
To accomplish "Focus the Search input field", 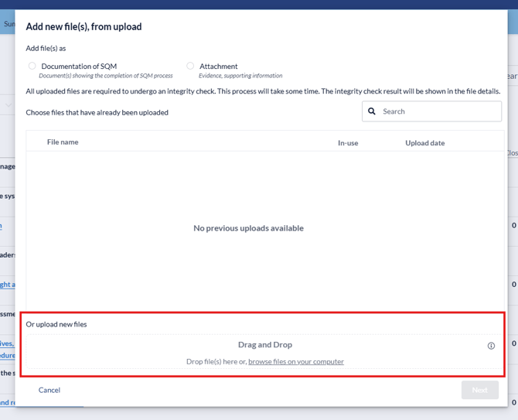I will [x=438, y=111].
